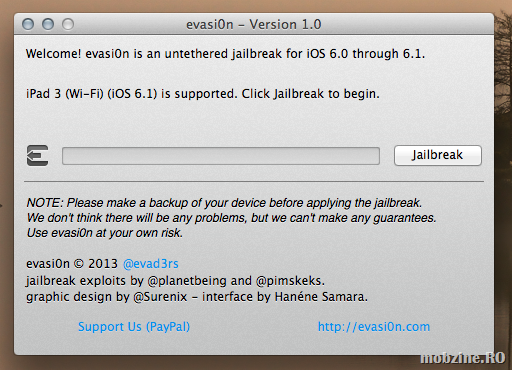Open the @evad3rs Twitter link
The width and height of the screenshot is (512, 370).
(151, 264)
